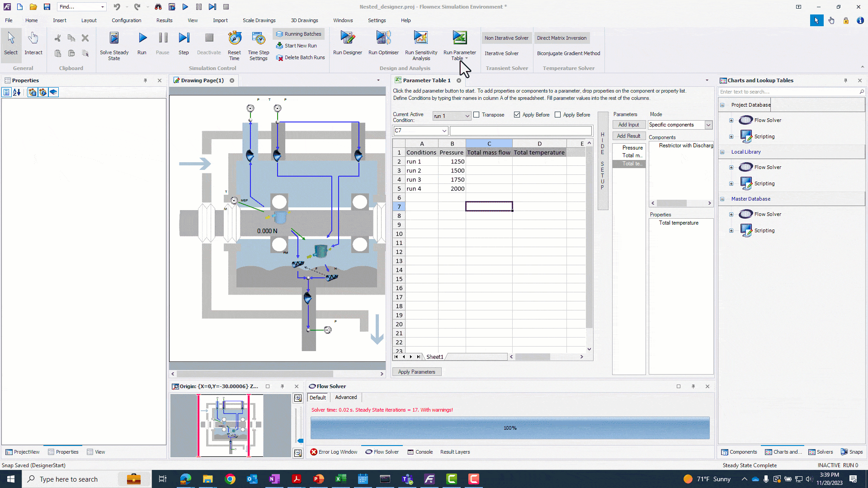
Task: Click the Add Result button
Action: coord(628,136)
